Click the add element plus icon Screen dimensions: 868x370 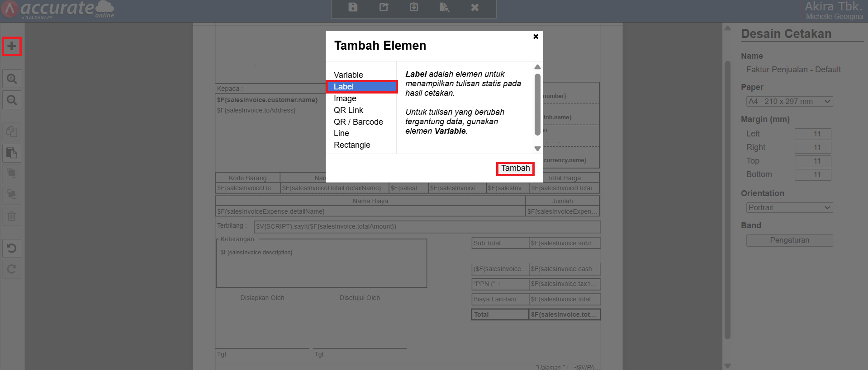(x=12, y=46)
